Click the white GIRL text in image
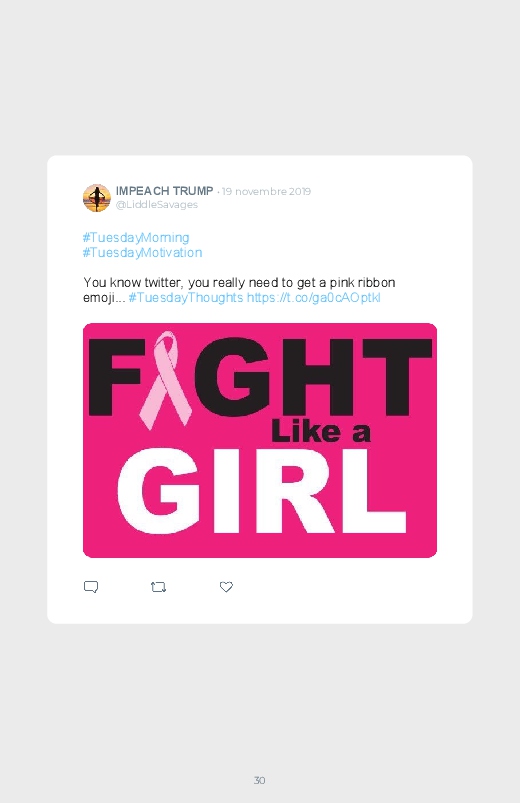This screenshot has width=520, height=803. pos(262,492)
